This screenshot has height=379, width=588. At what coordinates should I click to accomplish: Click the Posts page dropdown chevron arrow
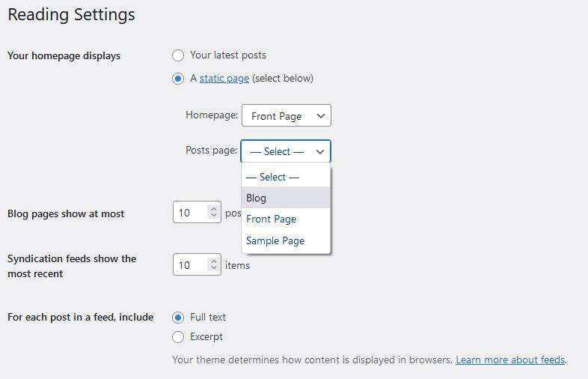tap(320, 151)
